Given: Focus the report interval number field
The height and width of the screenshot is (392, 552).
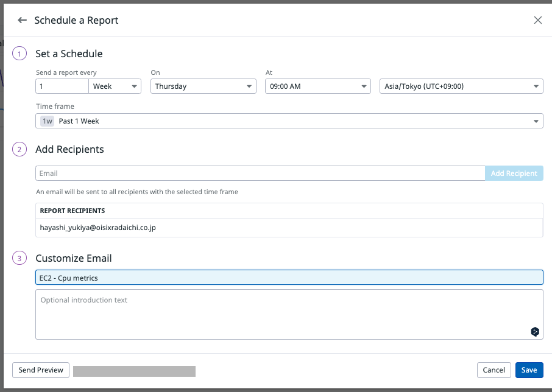Looking at the screenshot, I should tap(62, 86).
